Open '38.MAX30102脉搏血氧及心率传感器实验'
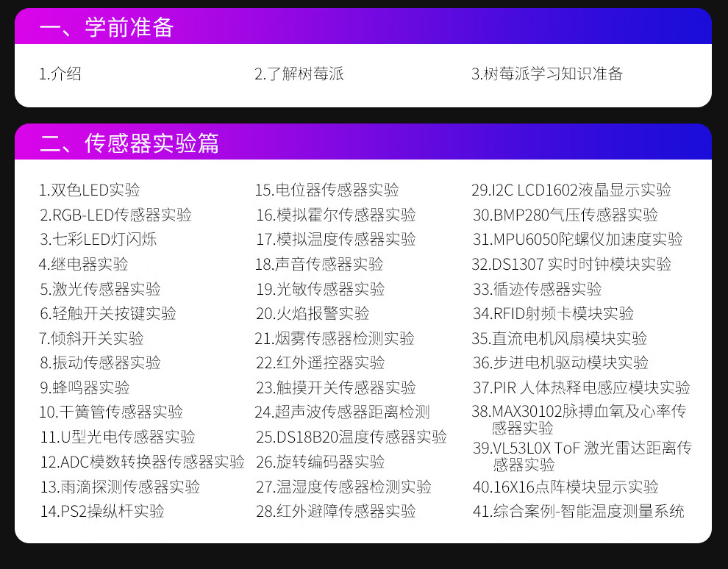The width and height of the screenshot is (728, 569). point(579,420)
